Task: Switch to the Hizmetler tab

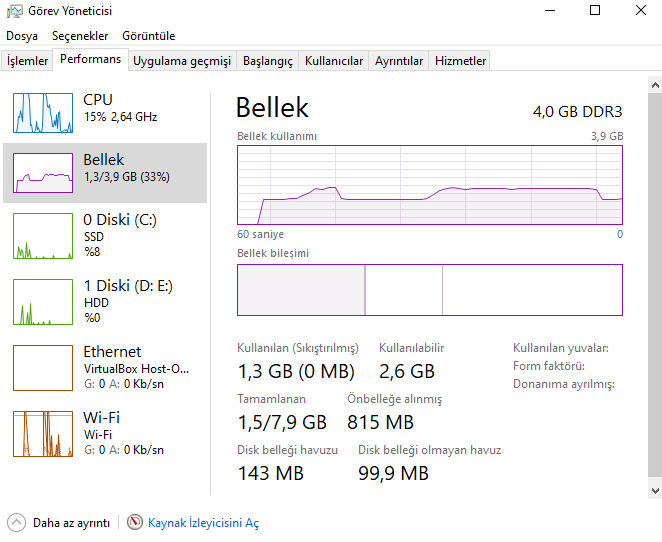Action: (461, 61)
